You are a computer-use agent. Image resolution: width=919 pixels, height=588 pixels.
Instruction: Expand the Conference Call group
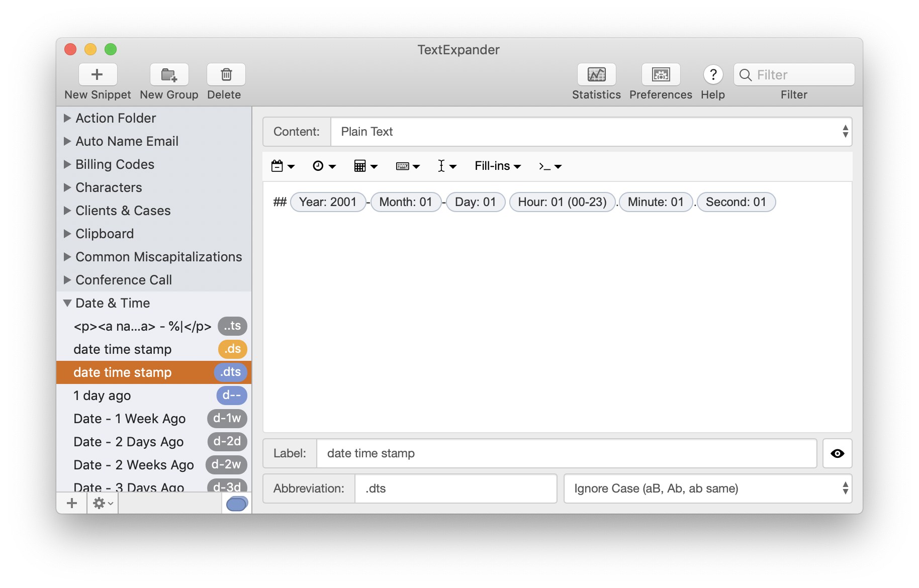(x=67, y=280)
